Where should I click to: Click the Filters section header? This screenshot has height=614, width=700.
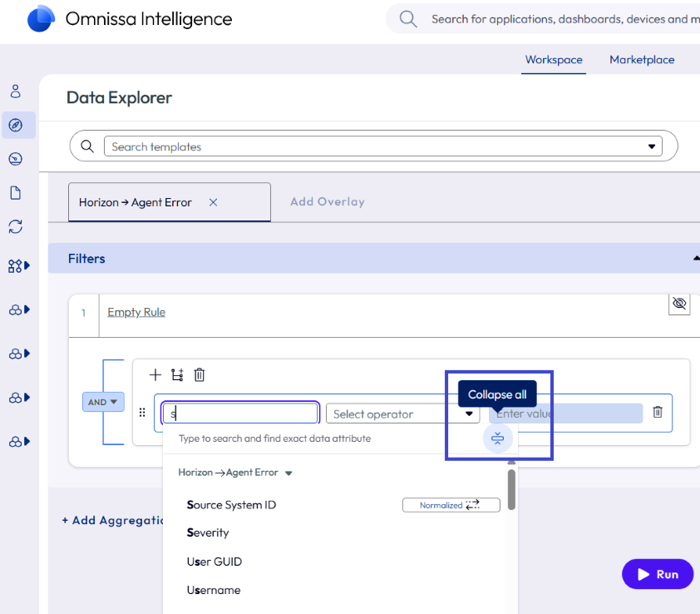(x=374, y=258)
